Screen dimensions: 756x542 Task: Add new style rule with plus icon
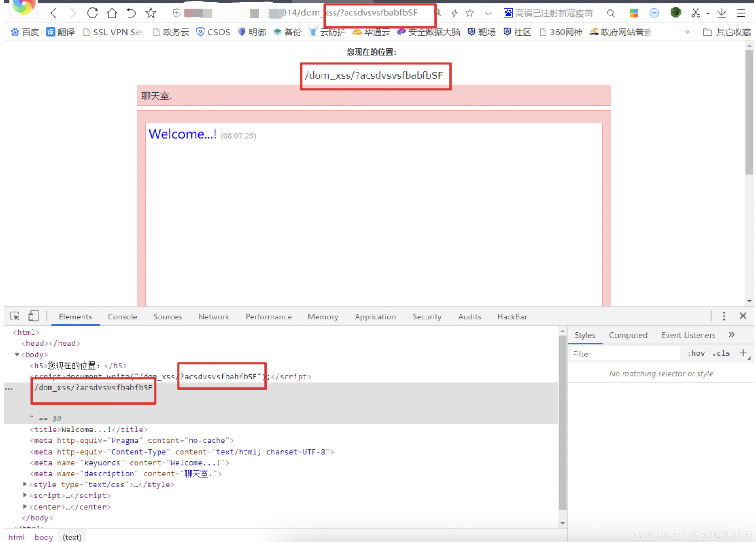743,353
